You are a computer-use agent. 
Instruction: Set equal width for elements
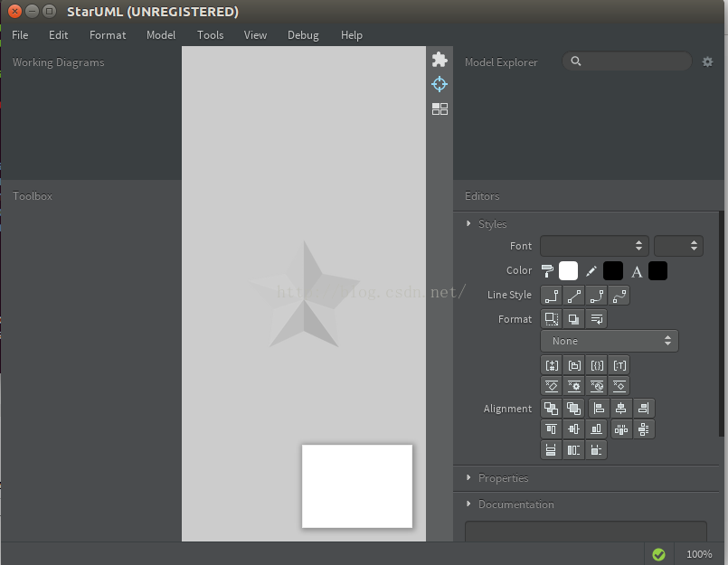point(551,450)
